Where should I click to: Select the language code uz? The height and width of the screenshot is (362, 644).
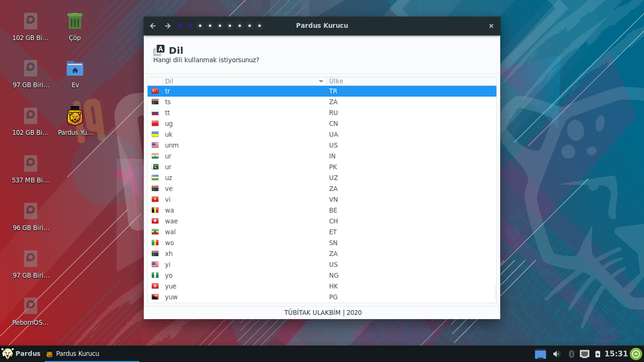[x=168, y=178]
